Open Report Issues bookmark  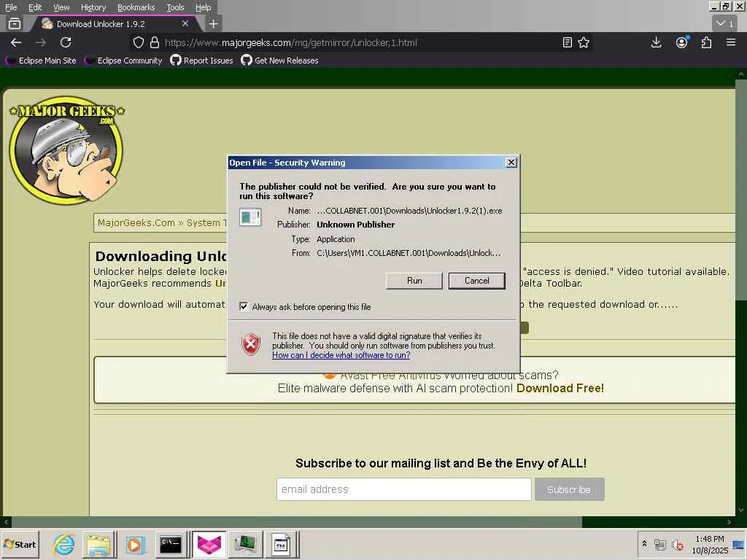202,61
